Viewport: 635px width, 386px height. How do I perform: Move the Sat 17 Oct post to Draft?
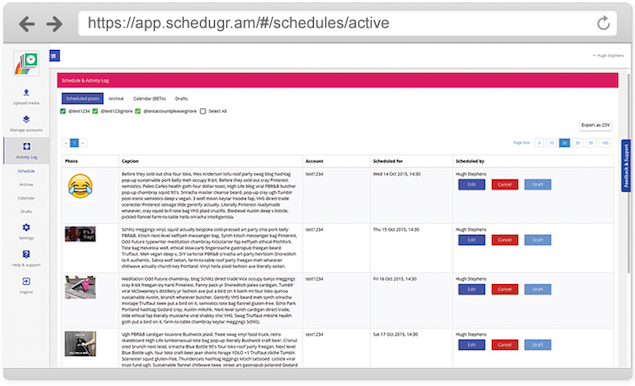click(x=538, y=345)
